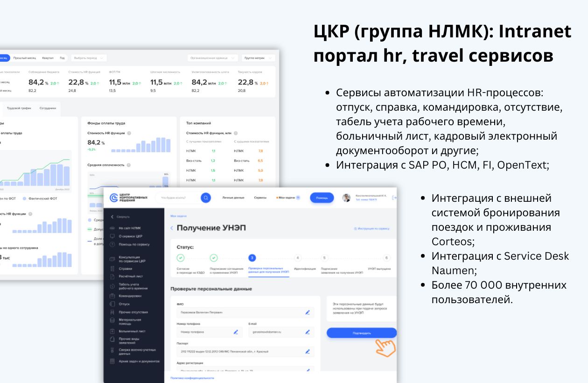Click the user avatar photo in header

(x=346, y=198)
